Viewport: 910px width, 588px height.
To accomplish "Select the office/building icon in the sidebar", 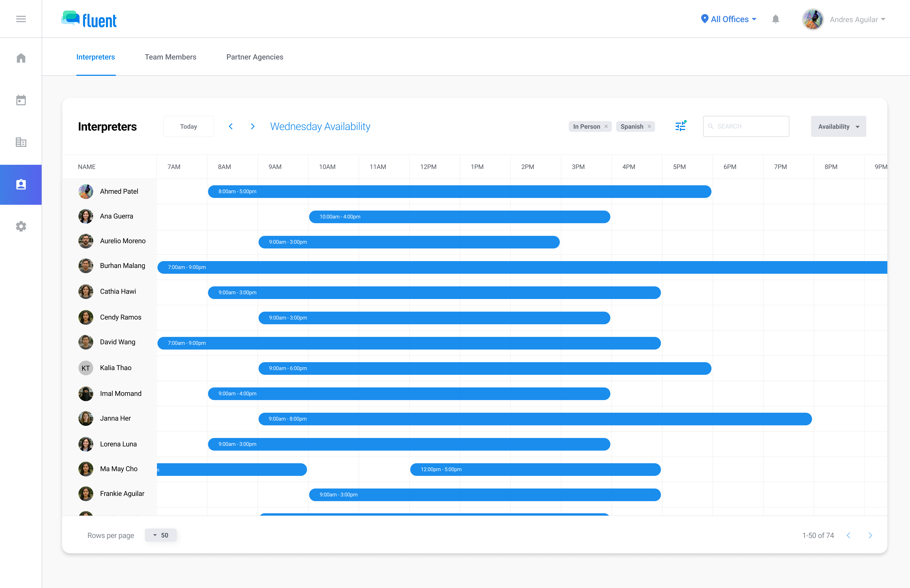I will coord(21,142).
